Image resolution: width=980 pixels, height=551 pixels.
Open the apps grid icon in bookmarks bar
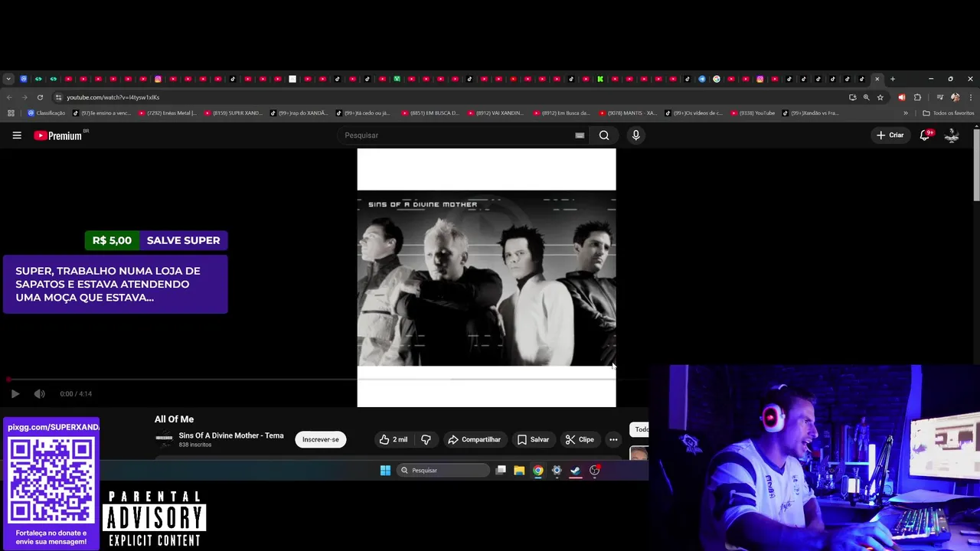[x=11, y=113]
